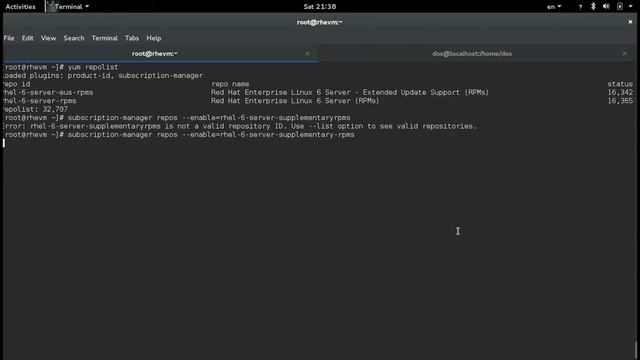
Task: Click the 'not a valid repository ID' error line
Action: click(x=240, y=126)
